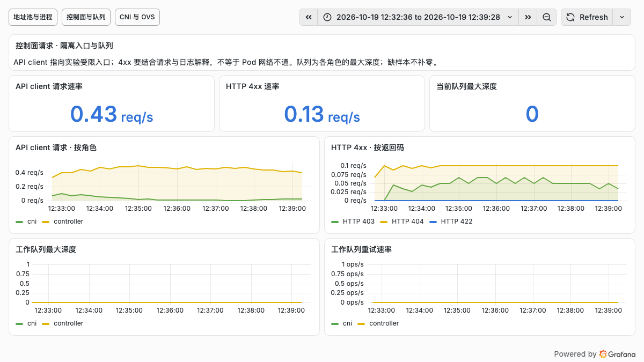Click the Powered by text
The image size is (644, 362).
click(575, 354)
